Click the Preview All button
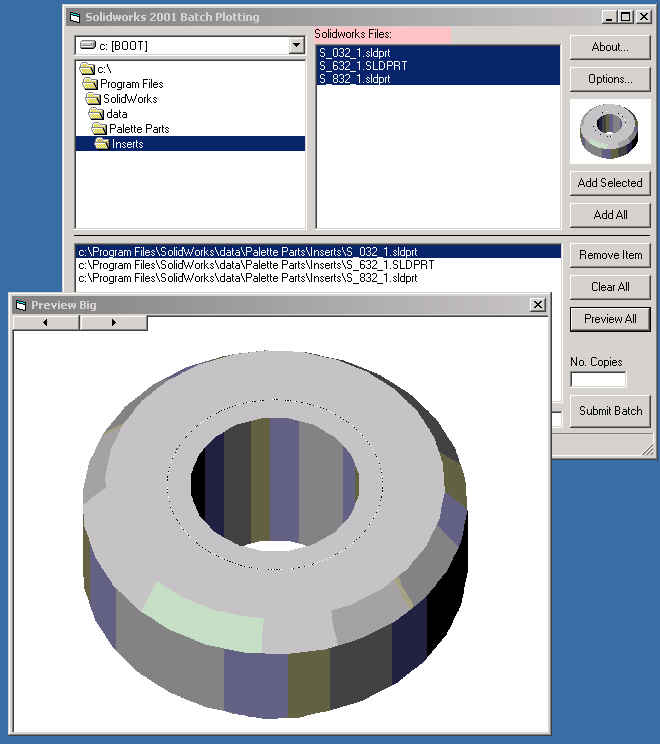Screen dimensions: 660x744 [609, 319]
